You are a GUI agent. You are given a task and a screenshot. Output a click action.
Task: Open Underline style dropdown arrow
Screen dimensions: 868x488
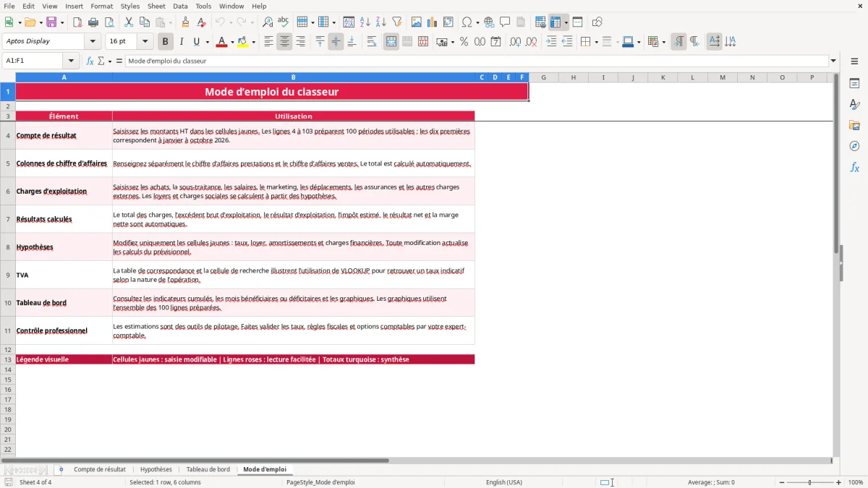(x=207, y=42)
